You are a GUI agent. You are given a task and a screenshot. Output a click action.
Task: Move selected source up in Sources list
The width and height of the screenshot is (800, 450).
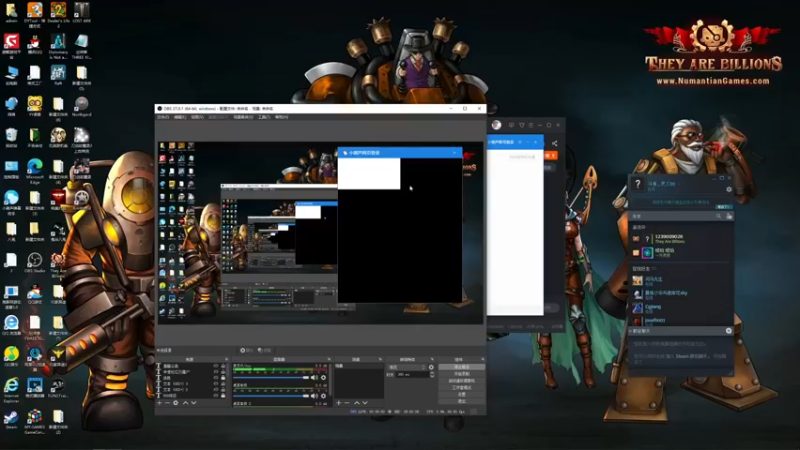click(x=185, y=403)
